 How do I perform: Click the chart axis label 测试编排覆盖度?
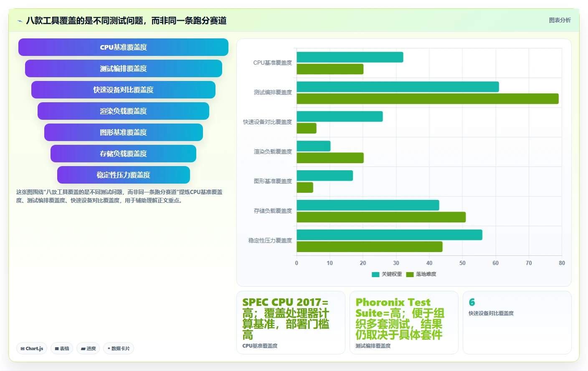click(x=273, y=93)
